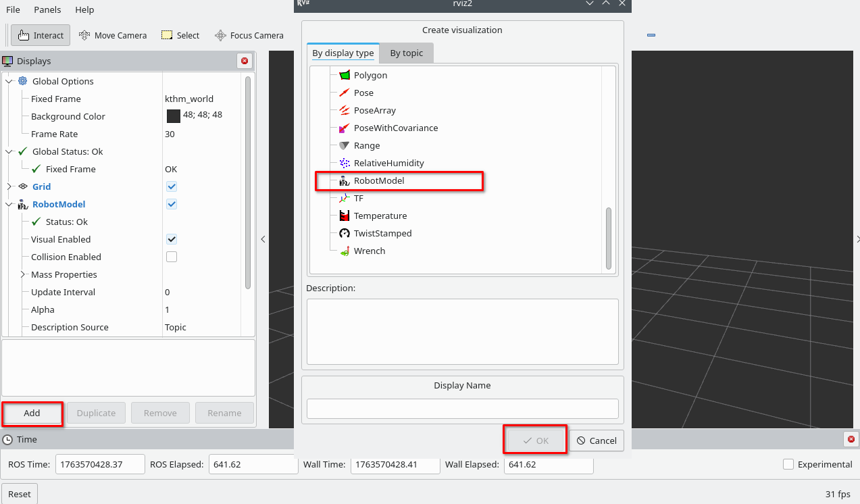
Task: Click RobotModel icon in Displays panel
Action: tap(23, 204)
